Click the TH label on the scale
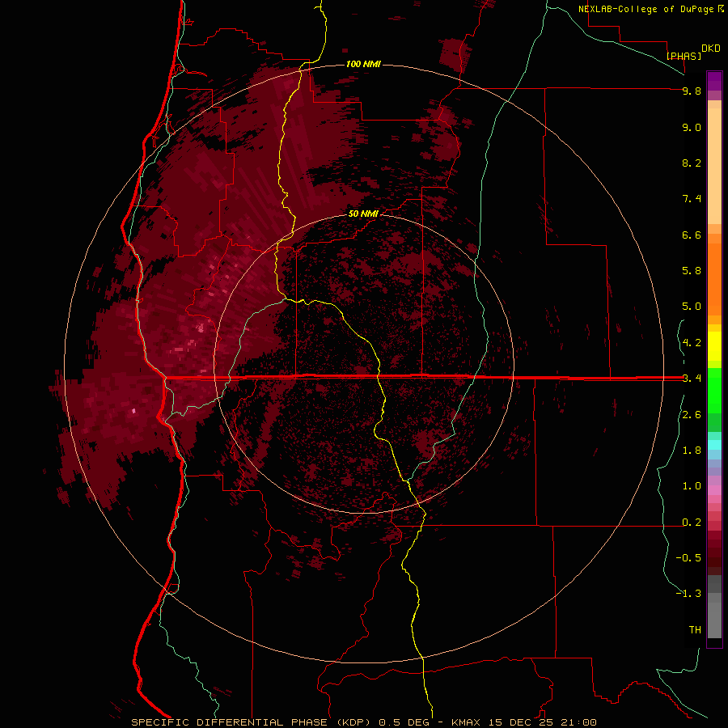728x728 pixels. (695, 630)
